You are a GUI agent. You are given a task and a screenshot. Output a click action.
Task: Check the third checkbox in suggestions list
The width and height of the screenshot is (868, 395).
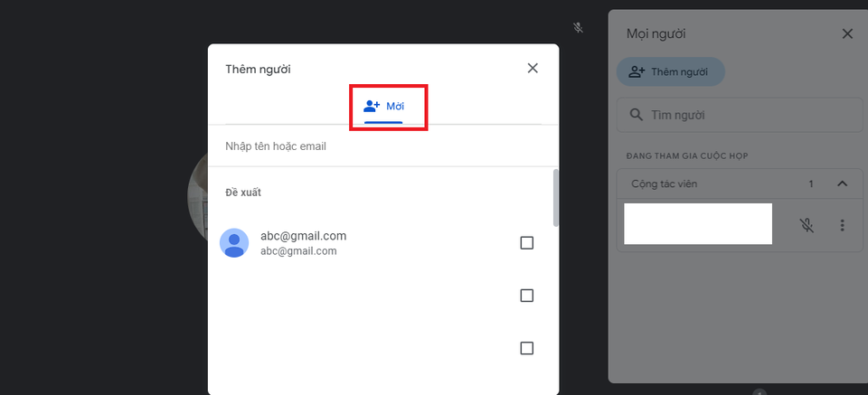coord(527,348)
